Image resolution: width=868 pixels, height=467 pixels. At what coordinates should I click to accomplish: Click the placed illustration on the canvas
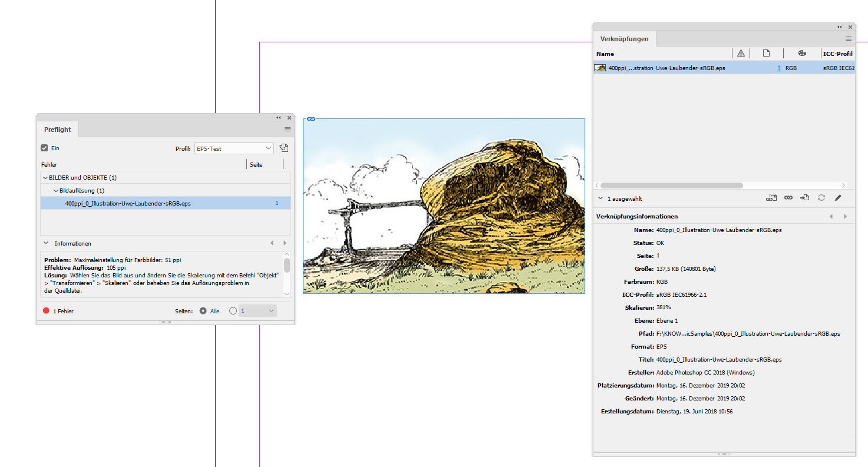(x=444, y=206)
